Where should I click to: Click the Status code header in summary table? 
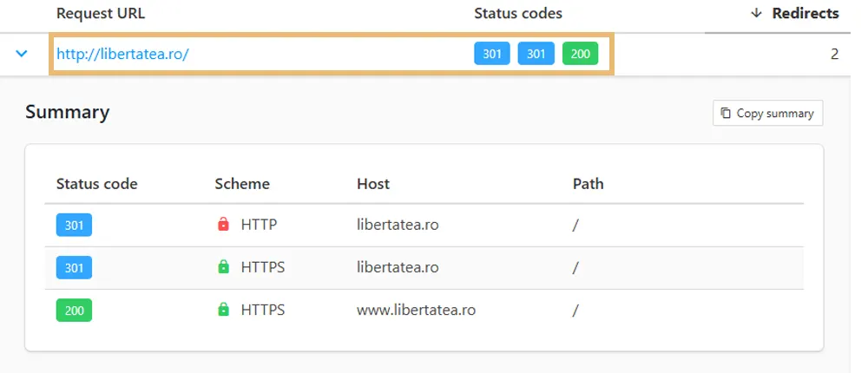click(x=96, y=184)
